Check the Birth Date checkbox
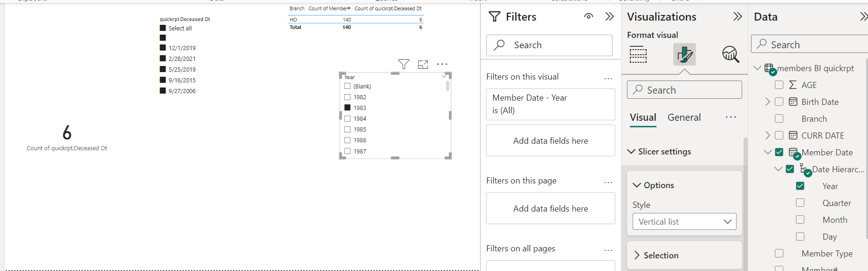Screen dimensions: 868x271 click(779, 102)
